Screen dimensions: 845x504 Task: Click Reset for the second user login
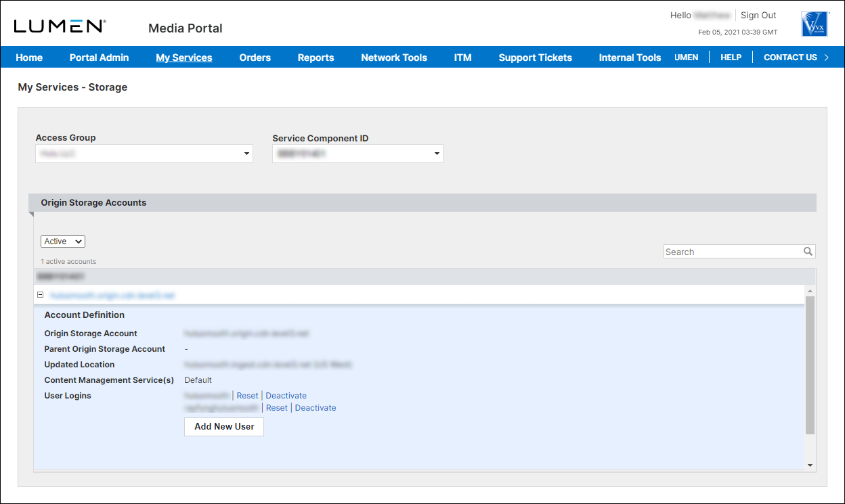click(277, 408)
